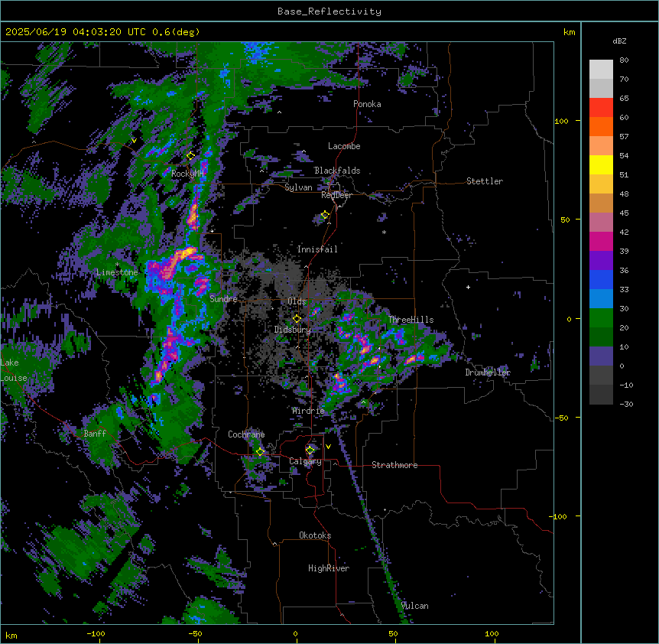Select the Lacombe city label
This screenshot has width=659, height=644.
[344, 146]
